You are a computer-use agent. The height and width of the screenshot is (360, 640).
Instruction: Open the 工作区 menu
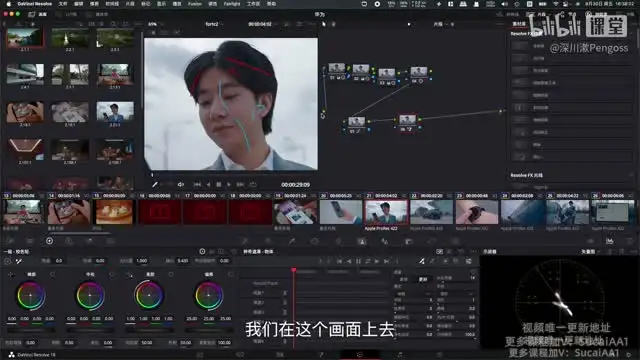coord(253,4)
